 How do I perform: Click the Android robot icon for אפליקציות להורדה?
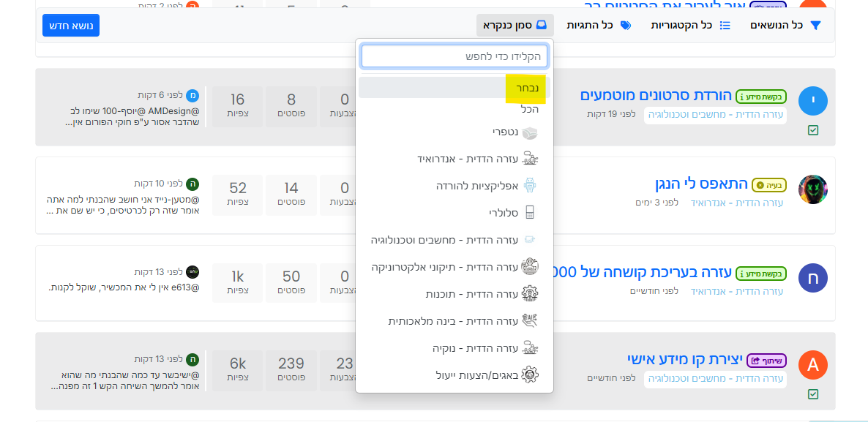pos(530,186)
